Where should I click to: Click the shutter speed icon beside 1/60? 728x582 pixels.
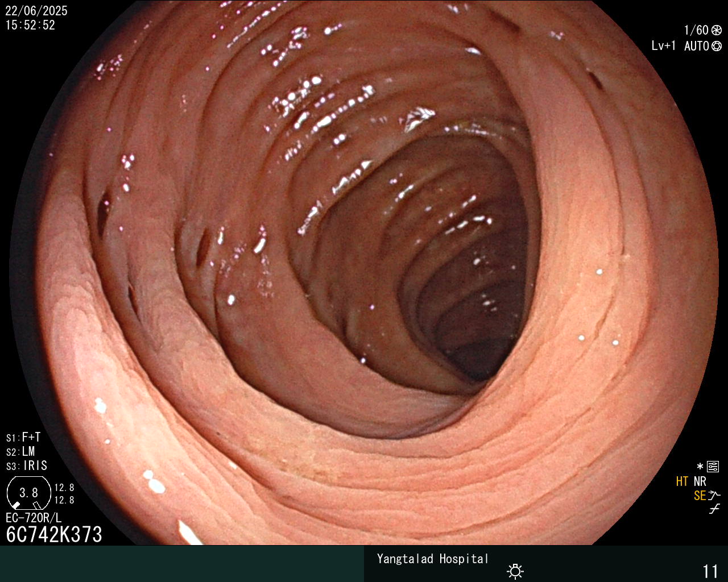coord(717,30)
